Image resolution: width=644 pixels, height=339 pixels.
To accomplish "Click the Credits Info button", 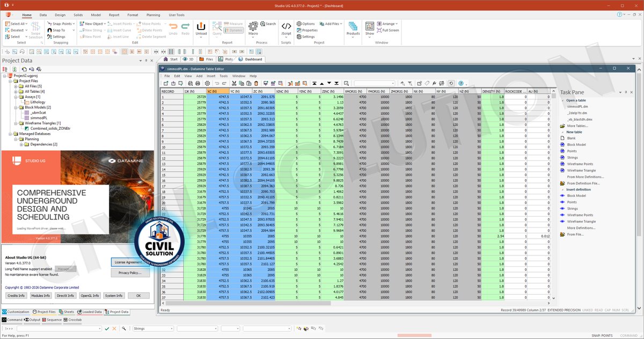I will pyautogui.click(x=16, y=296).
